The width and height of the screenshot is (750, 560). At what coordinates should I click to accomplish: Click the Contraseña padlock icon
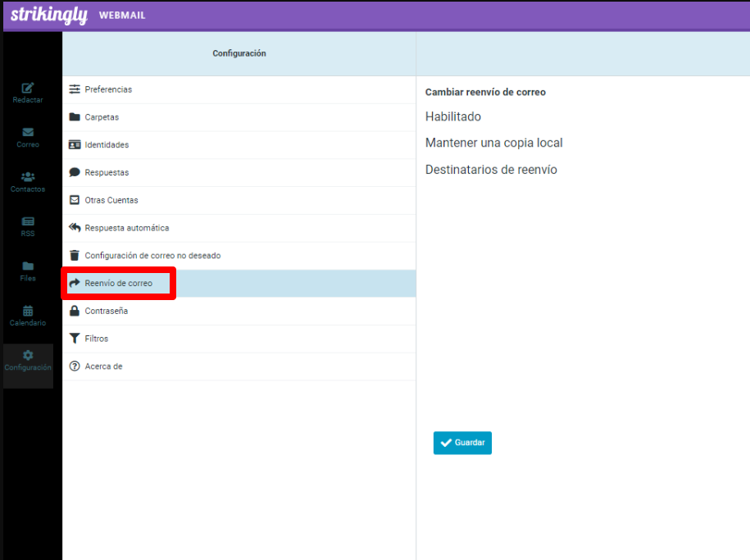[75, 311]
